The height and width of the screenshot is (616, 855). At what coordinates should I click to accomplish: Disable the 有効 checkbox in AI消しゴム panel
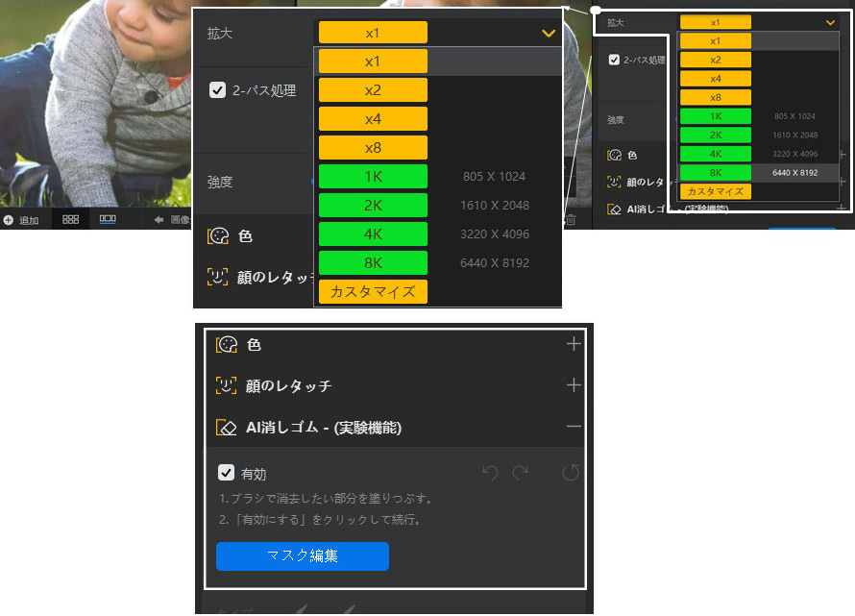[228, 473]
